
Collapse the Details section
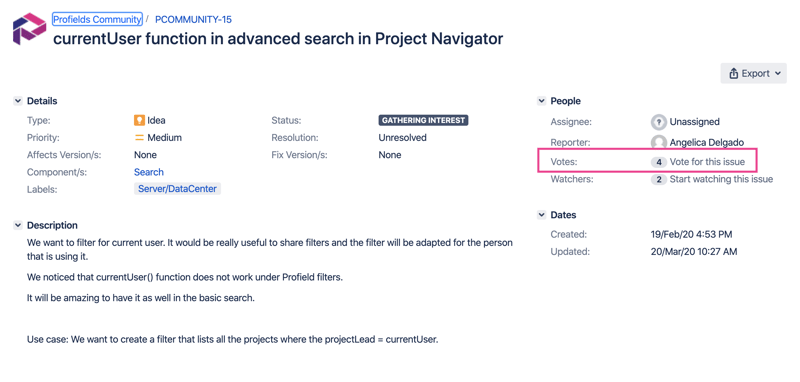(x=17, y=101)
